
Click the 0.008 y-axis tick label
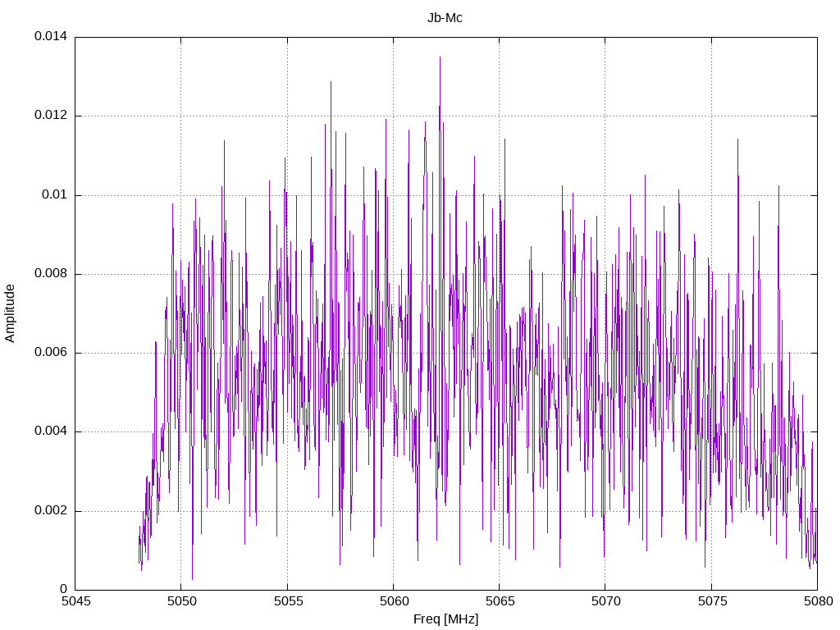pyautogui.click(x=51, y=274)
